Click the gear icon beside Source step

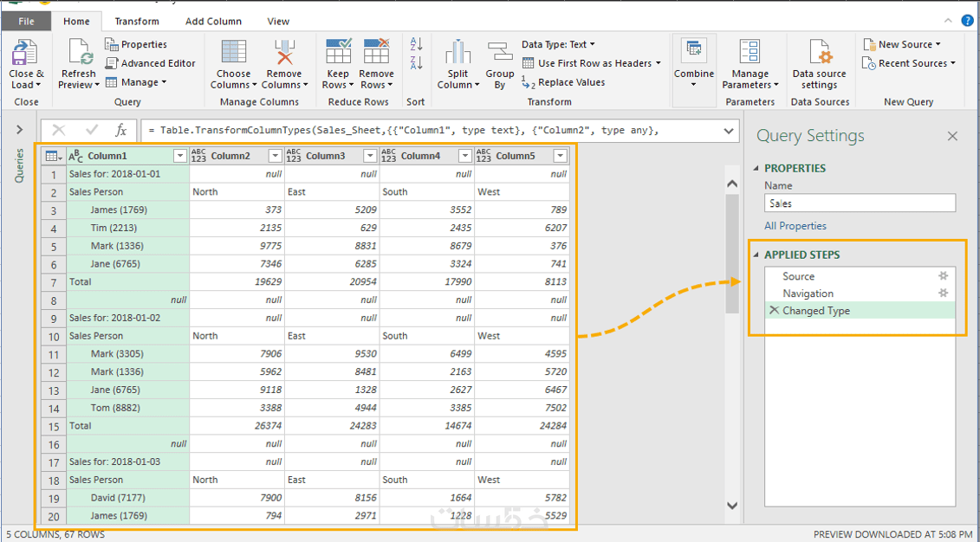[944, 276]
